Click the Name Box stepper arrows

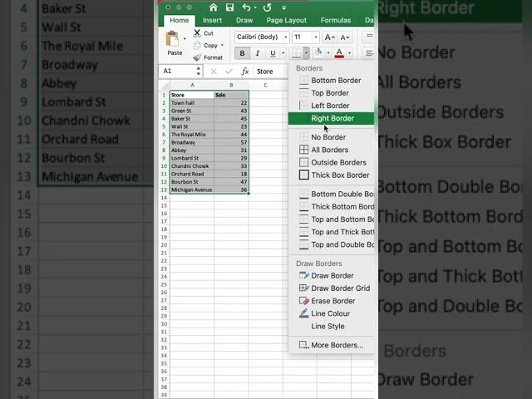(x=199, y=71)
